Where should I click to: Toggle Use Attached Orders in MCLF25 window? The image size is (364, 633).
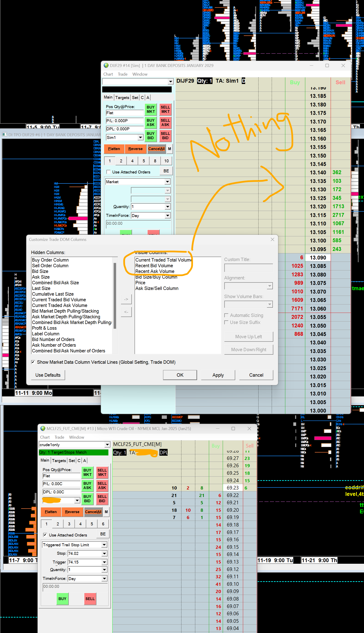(x=45, y=535)
